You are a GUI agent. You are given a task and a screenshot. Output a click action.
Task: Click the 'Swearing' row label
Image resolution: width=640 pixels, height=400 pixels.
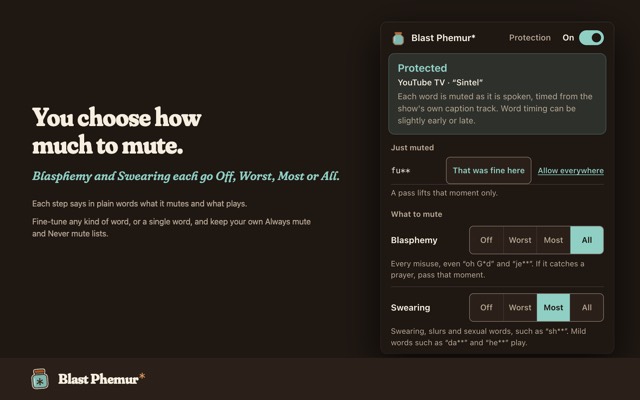pyautogui.click(x=410, y=308)
